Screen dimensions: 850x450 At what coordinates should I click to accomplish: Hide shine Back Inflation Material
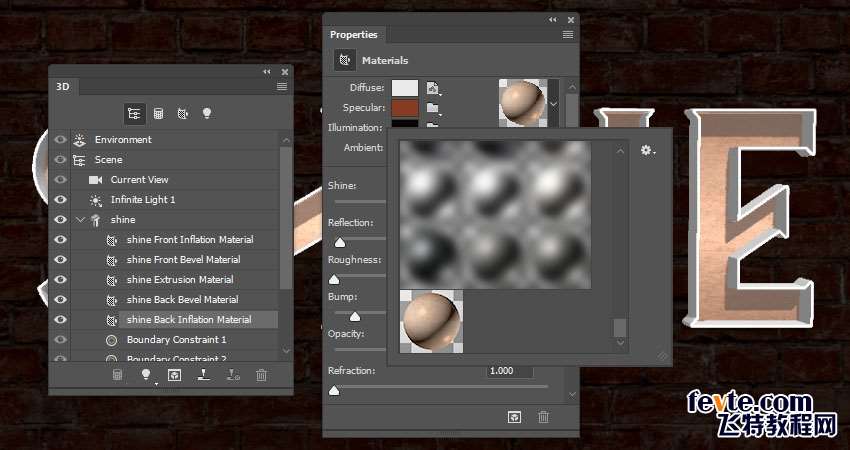[x=60, y=320]
